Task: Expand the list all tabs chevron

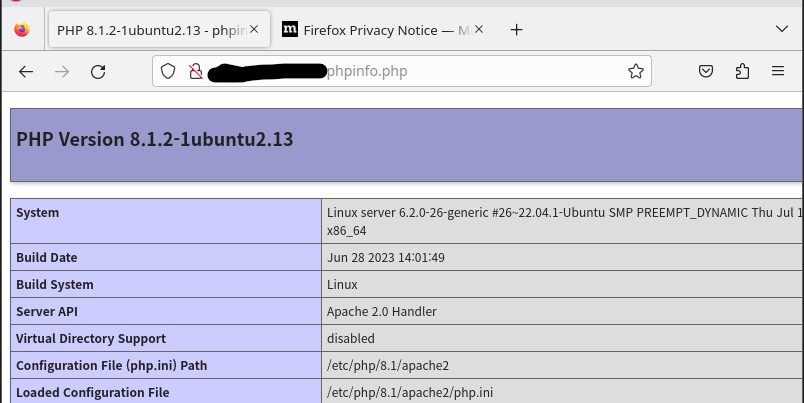Action: click(x=782, y=30)
